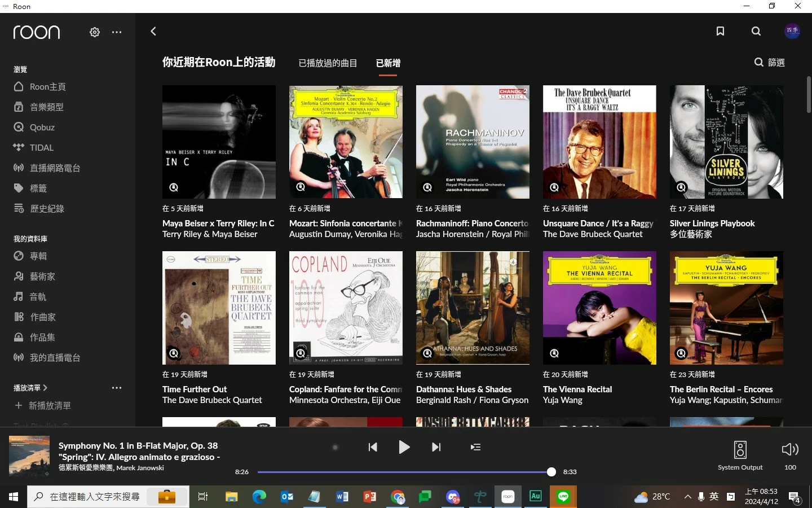Skip to the previous track
The height and width of the screenshot is (508, 812).
click(373, 447)
